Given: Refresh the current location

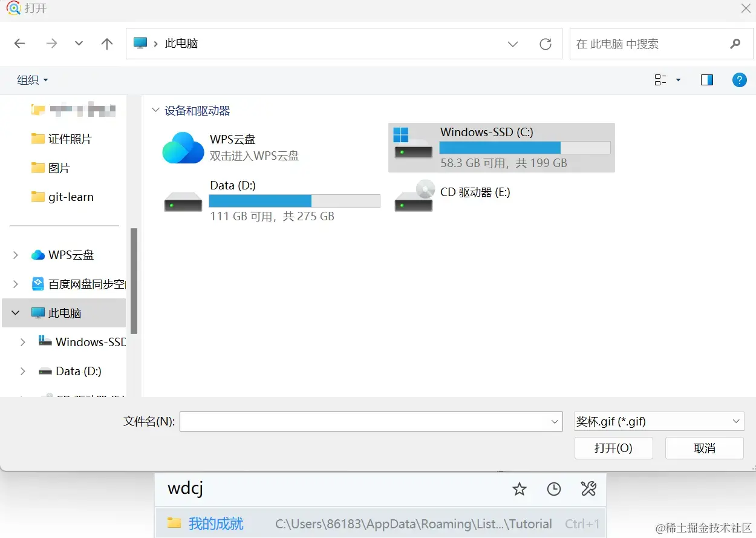Looking at the screenshot, I should point(546,44).
